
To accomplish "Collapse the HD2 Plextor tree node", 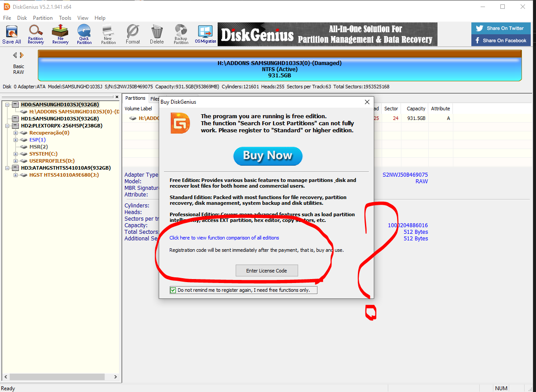I will pyautogui.click(x=7, y=126).
